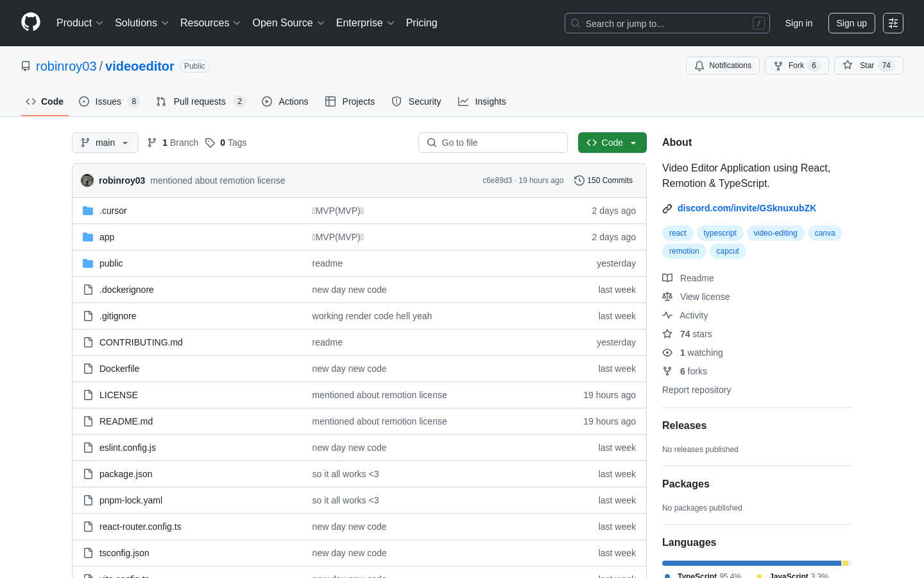Screen dimensions: 924x578
Task: Expand the Solutions menu
Action: [142, 23]
